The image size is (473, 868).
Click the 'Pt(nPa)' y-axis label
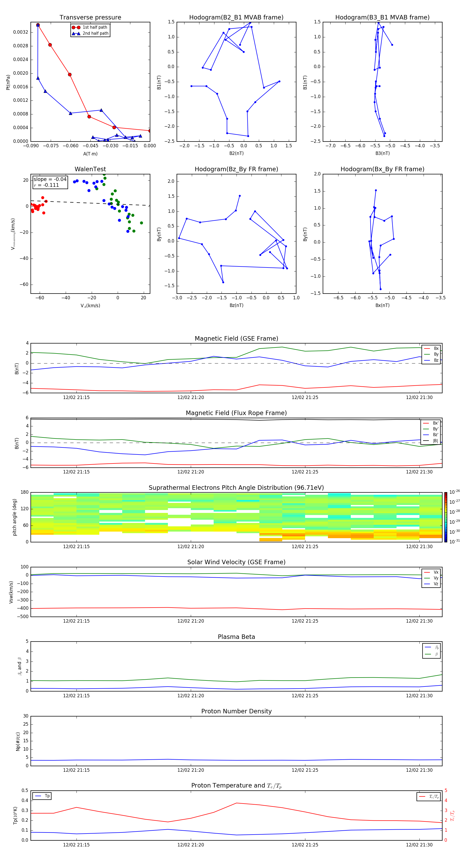[8, 82]
